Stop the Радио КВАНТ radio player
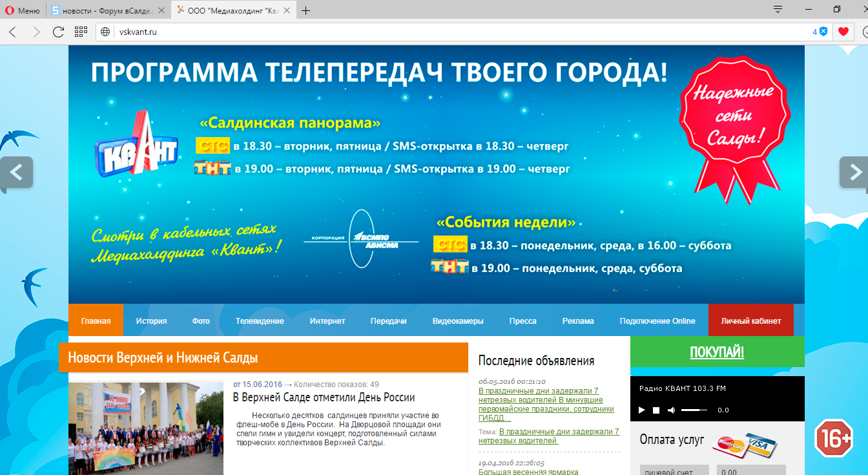 point(656,410)
